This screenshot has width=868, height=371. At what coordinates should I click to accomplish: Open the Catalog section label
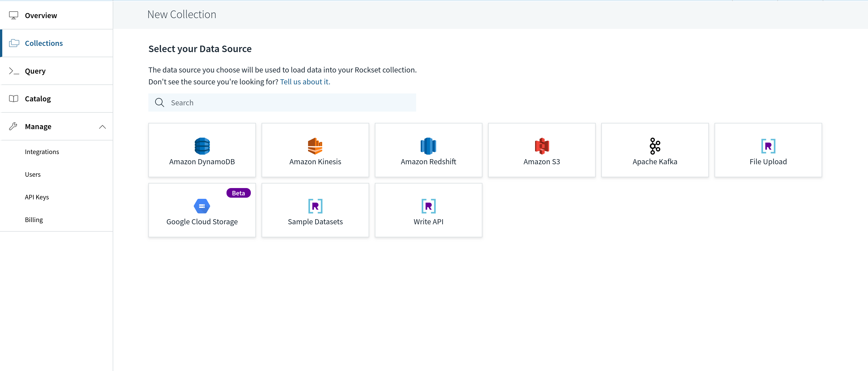(x=38, y=99)
